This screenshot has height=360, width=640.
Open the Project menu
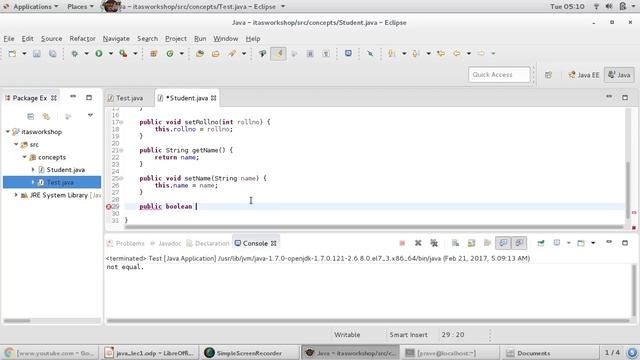point(176,39)
